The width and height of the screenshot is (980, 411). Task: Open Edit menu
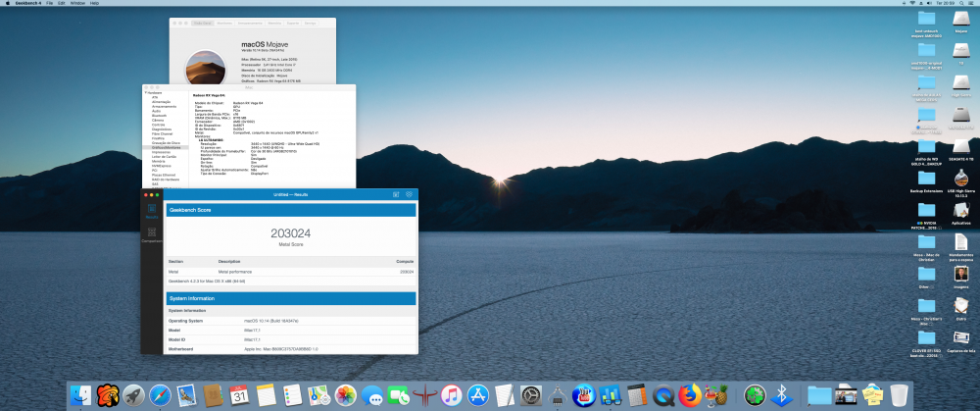coord(61,3)
